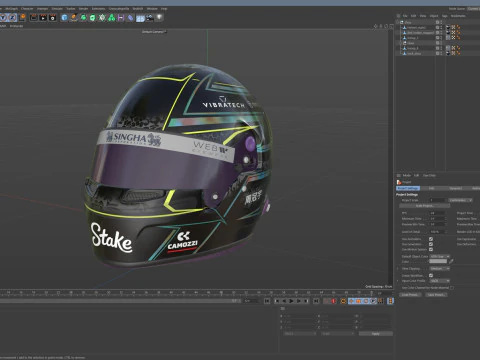Open the Project Scale units dropdown
Screen dimensions: 480x360
(x=460, y=200)
